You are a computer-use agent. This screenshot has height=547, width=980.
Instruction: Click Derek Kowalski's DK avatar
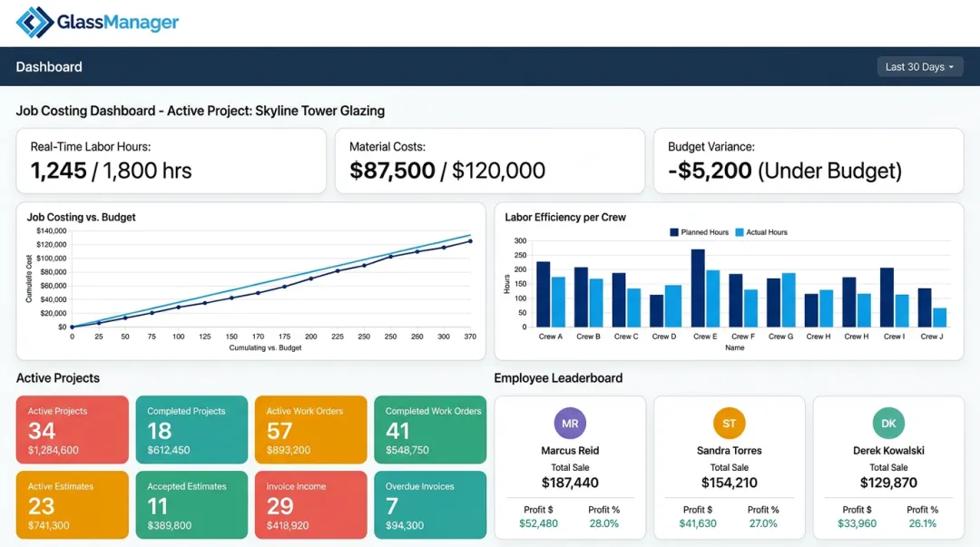click(x=888, y=424)
